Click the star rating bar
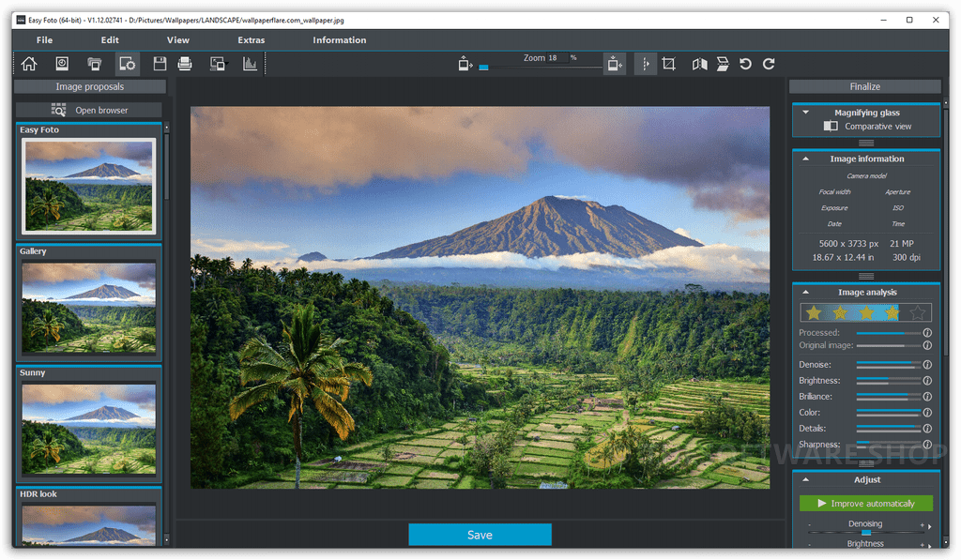Viewport: 961px width, 560px height. click(865, 313)
